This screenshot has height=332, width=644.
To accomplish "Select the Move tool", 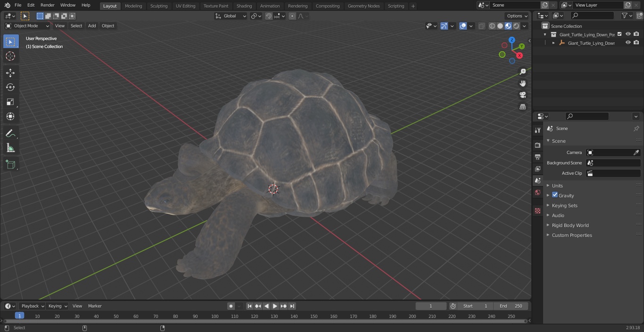I will pyautogui.click(x=10, y=73).
